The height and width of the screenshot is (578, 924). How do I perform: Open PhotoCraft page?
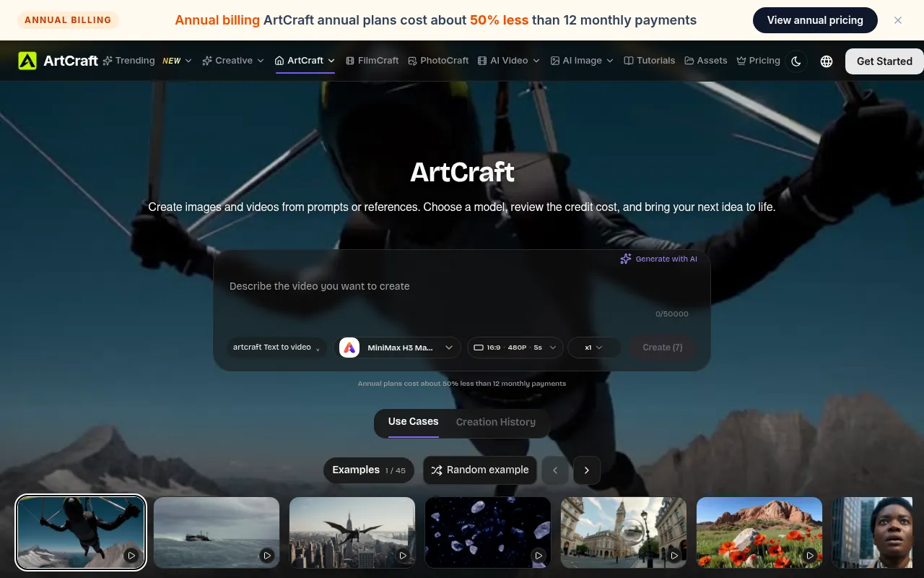click(438, 61)
